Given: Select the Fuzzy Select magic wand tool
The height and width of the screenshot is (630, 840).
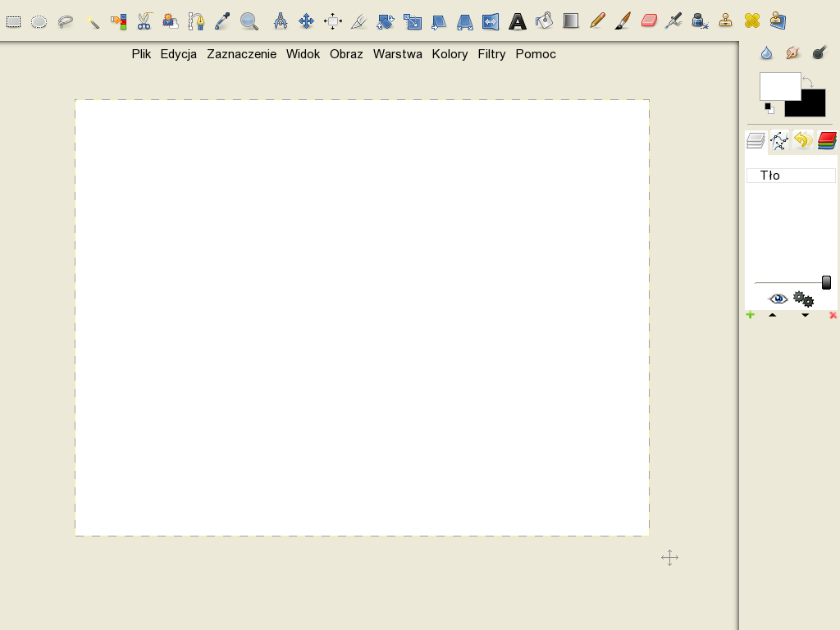Looking at the screenshot, I should (x=92, y=21).
